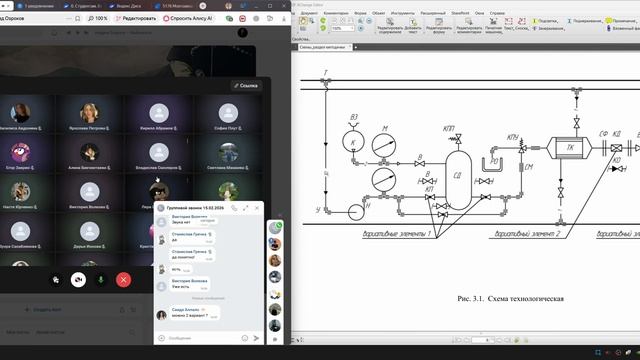The width and height of the screenshot is (640, 360).
Task: Click Спросить Алису AI button
Action: pos(188,18)
